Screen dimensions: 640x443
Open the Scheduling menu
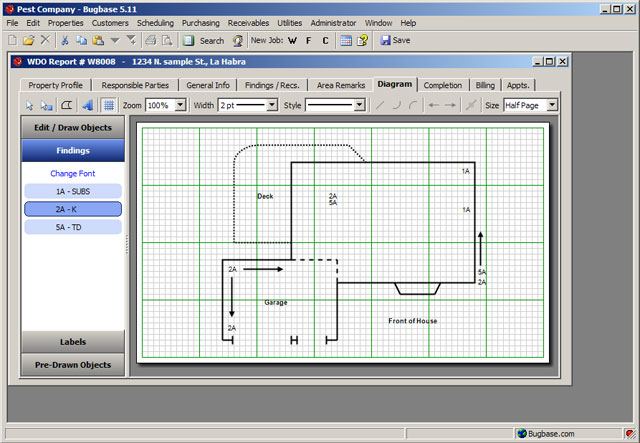[x=155, y=22]
